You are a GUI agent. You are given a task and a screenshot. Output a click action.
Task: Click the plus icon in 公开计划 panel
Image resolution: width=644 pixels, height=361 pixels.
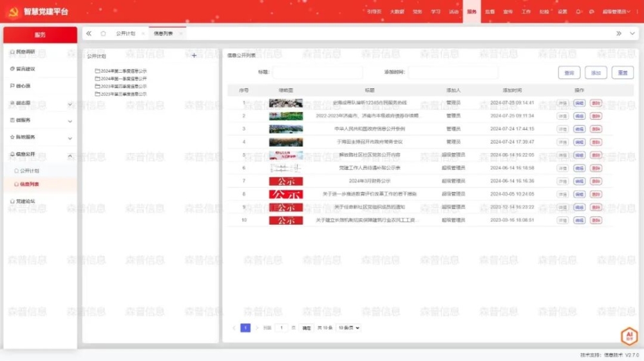click(x=194, y=56)
